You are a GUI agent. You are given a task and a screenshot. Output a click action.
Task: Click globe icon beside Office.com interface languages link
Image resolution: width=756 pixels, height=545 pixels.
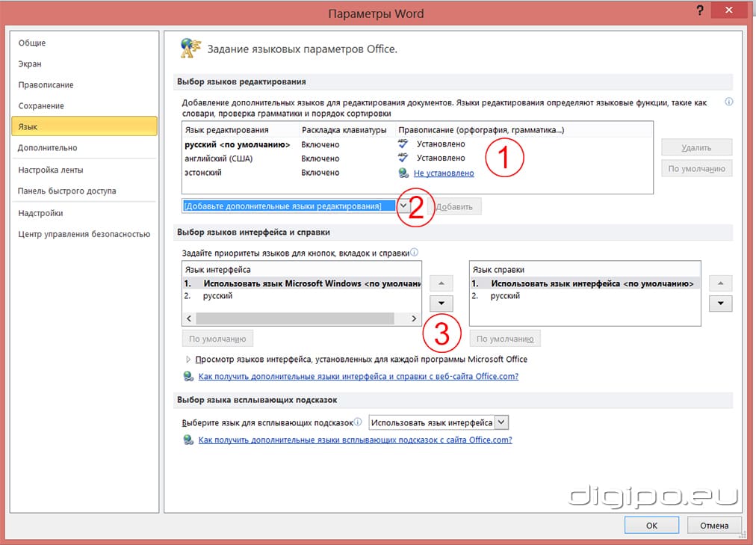pos(189,377)
